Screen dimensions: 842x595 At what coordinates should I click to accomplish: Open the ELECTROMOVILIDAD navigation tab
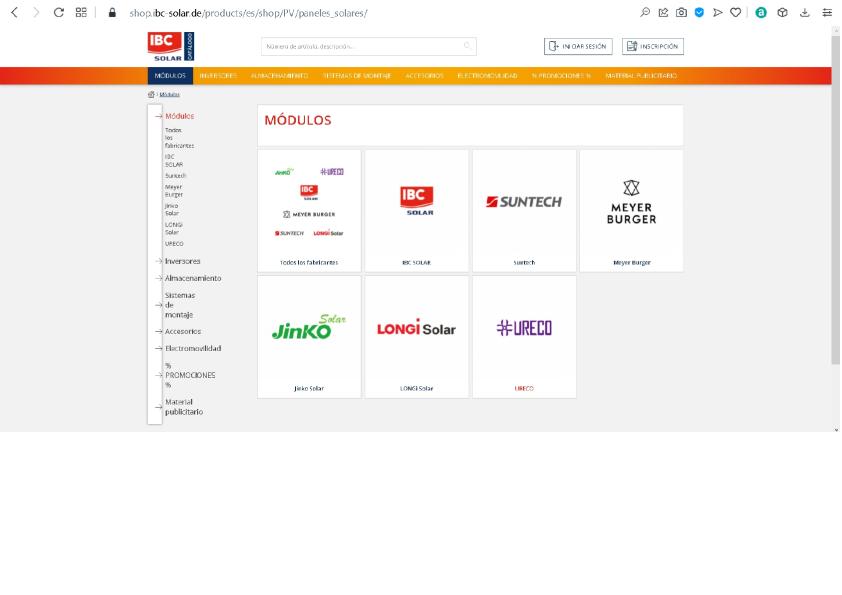click(x=488, y=76)
